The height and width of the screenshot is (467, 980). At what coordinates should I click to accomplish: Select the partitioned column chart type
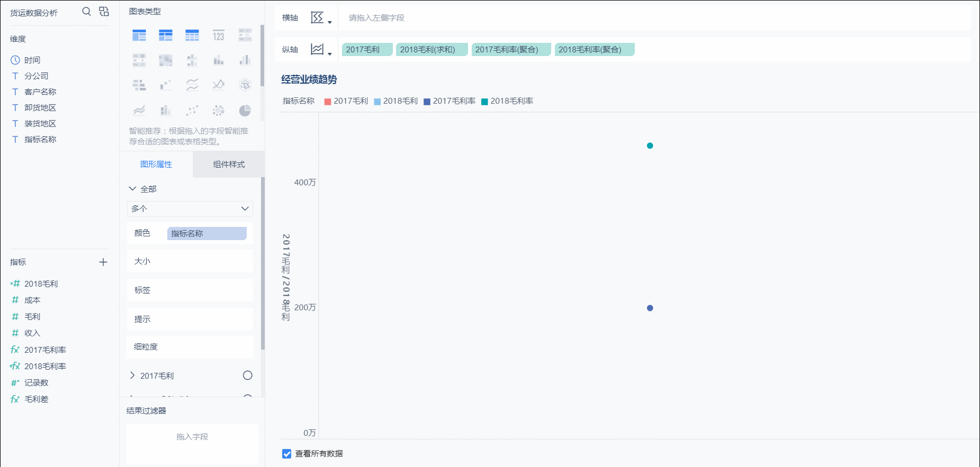[x=192, y=60]
